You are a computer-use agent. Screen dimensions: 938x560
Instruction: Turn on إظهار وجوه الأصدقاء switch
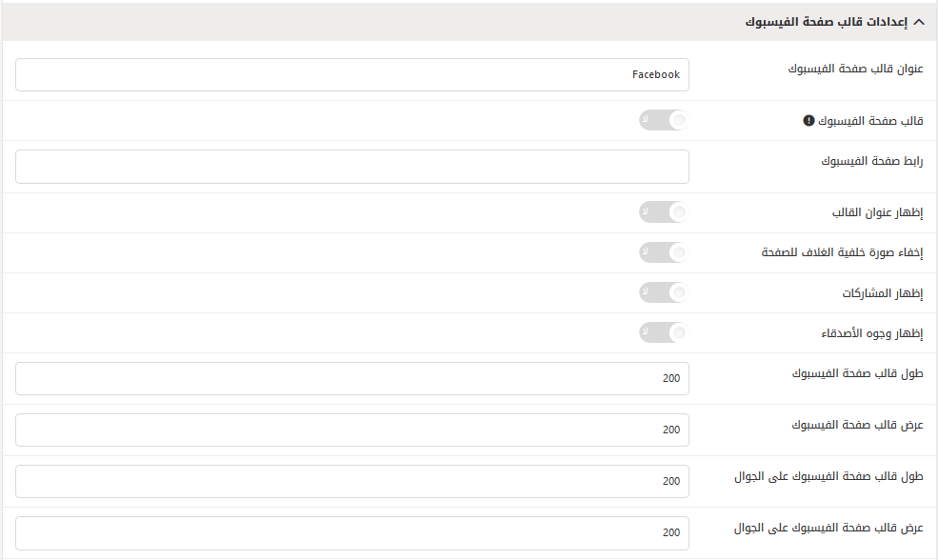click(664, 332)
